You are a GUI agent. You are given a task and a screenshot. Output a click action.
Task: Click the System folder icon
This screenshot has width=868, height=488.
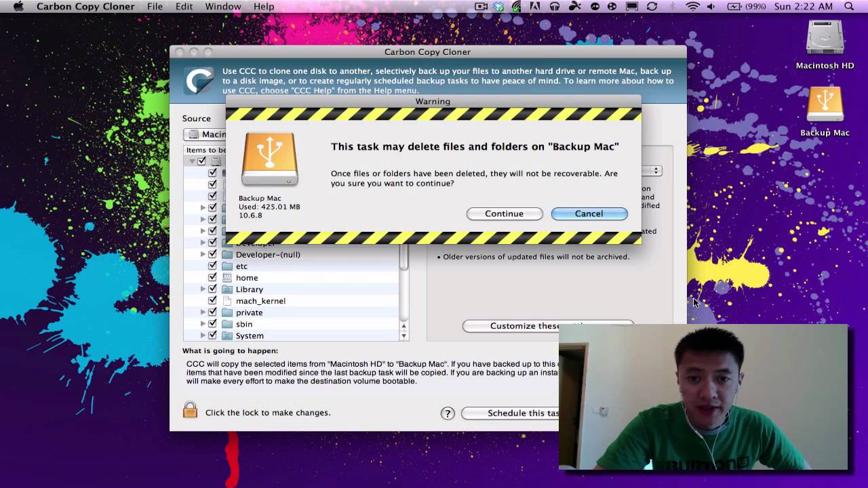pyautogui.click(x=227, y=335)
